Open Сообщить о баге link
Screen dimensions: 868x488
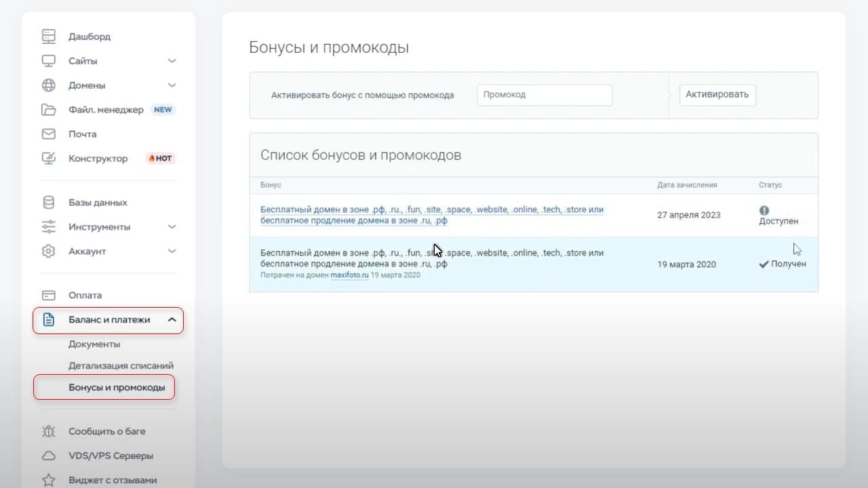[x=107, y=431]
